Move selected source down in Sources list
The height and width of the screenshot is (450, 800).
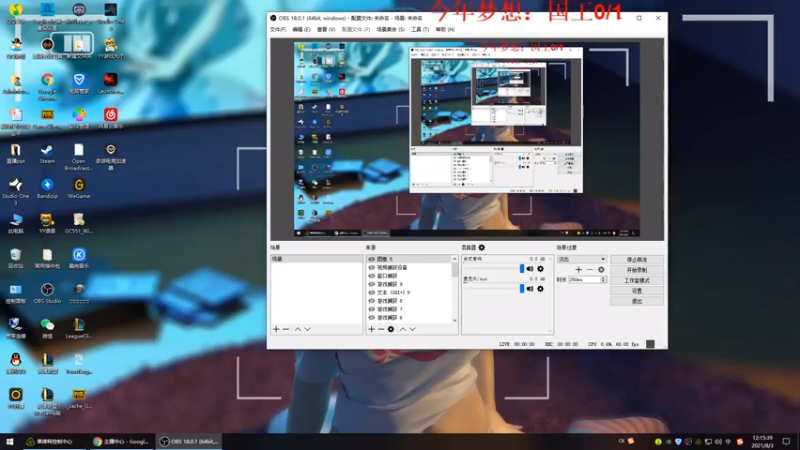[412, 329]
